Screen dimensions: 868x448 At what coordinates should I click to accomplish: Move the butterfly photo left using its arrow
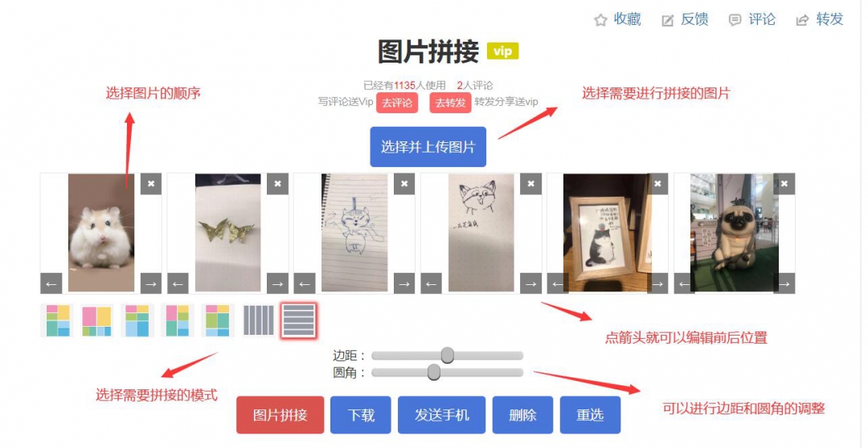click(178, 283)
